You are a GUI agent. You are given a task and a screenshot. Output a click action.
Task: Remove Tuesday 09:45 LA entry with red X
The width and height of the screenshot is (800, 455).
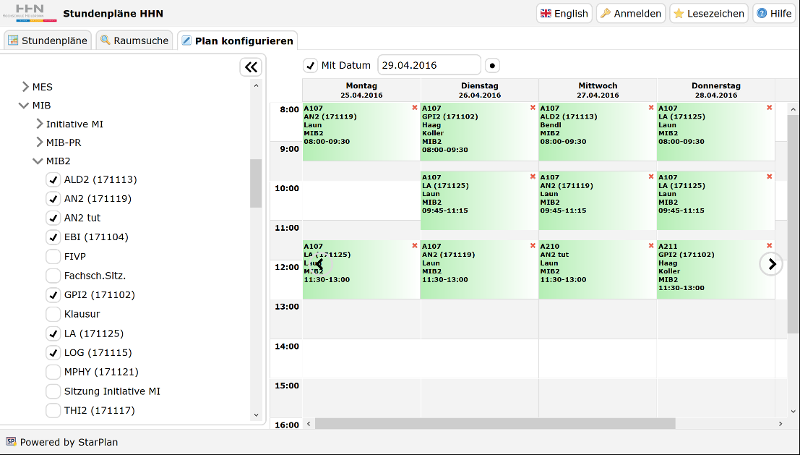(533, 176)
